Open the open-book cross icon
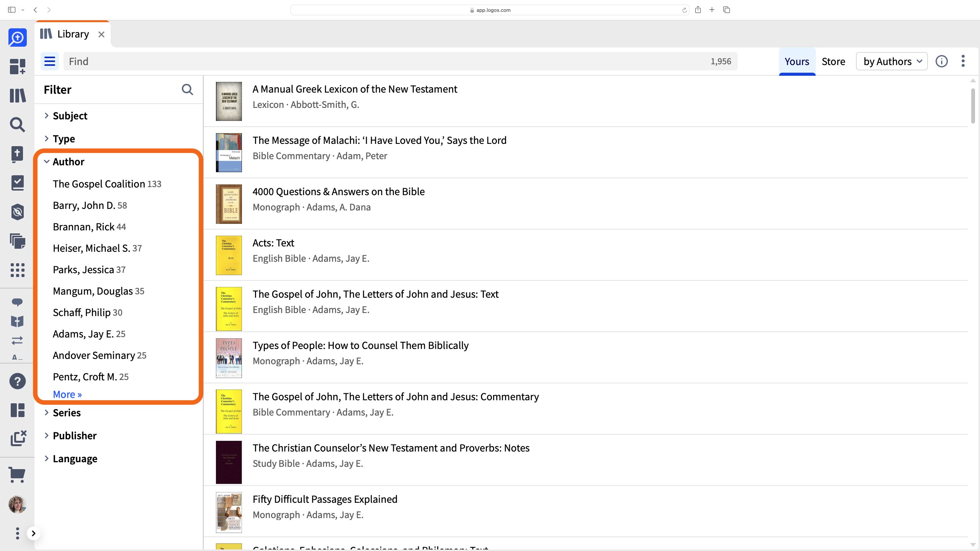The image size is (980, 551). (x=17, y=321)
